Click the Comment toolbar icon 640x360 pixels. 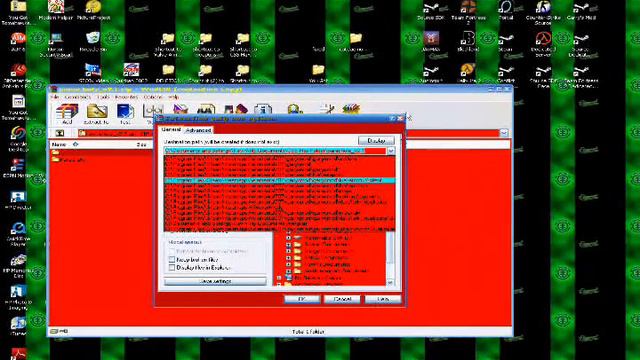pyautogui.click(x=327, y=109)
